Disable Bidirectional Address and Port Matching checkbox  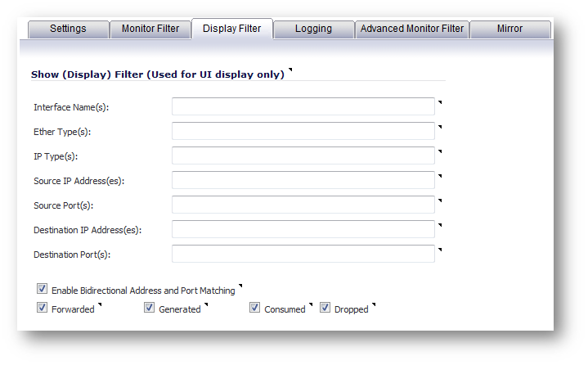42,289
